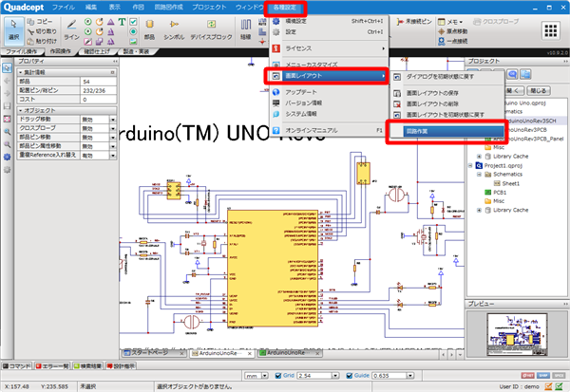The width and height of the screenshot is (570, 392).
Task: Open the Grid value 2.54 dropdown
Action: pos(335,376)
